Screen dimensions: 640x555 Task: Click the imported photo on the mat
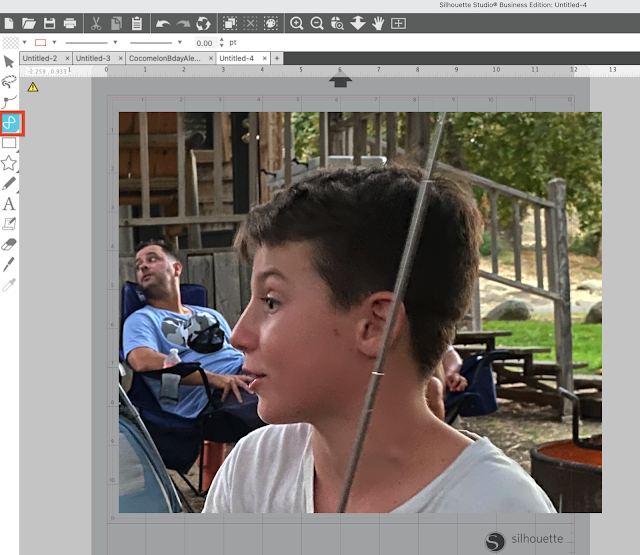point(360,312)
